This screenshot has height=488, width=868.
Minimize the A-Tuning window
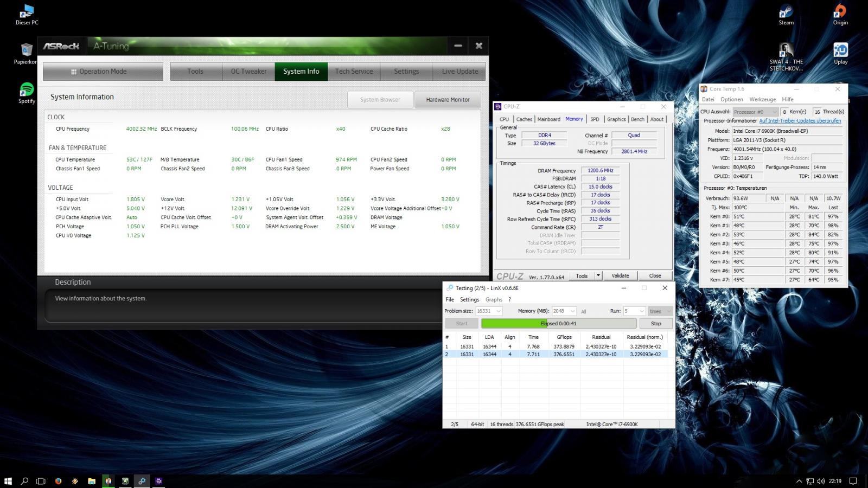[458, 46]
